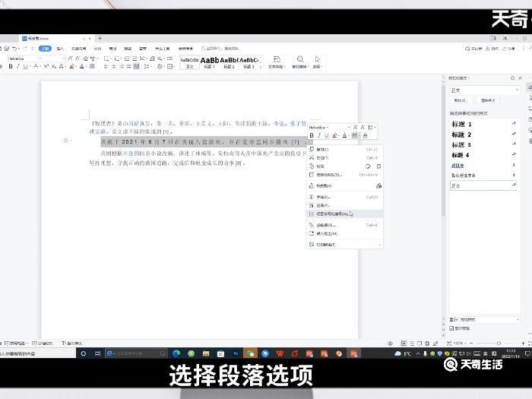The image size is (532, 399).
Task: Click the grow font icon in ribbon
Action: (x=71, y=59)
